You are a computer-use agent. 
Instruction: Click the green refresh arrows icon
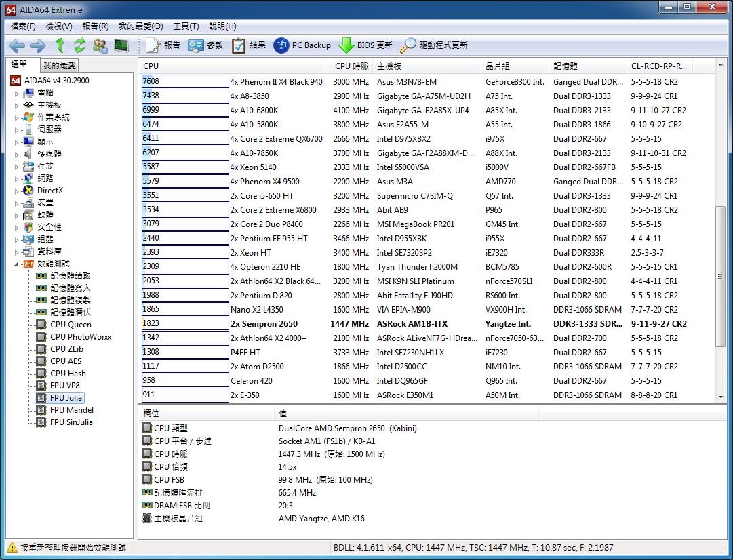click(x=80, y=45)
